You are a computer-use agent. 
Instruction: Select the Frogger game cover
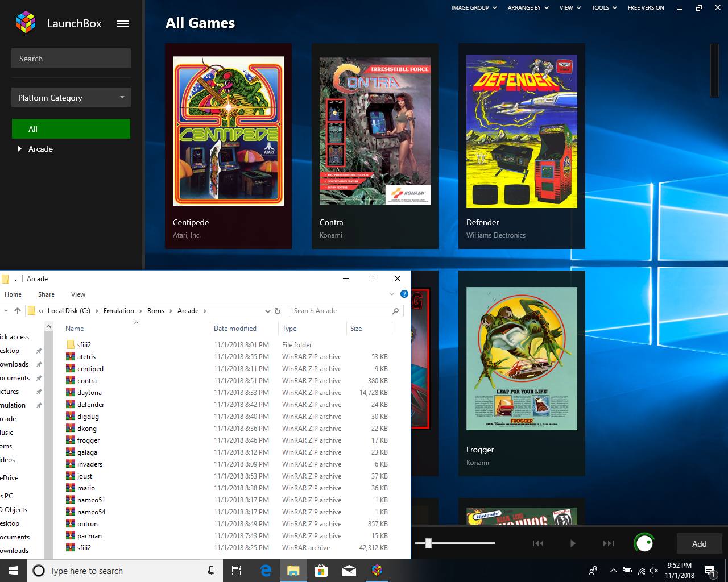click(522, 359)
